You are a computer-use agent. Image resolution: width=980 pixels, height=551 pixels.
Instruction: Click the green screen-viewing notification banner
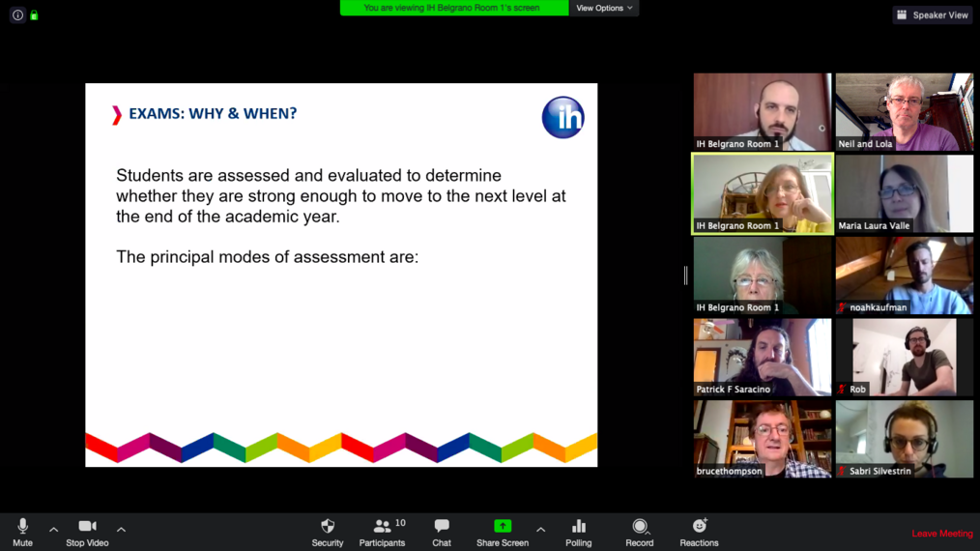[454, 8]
